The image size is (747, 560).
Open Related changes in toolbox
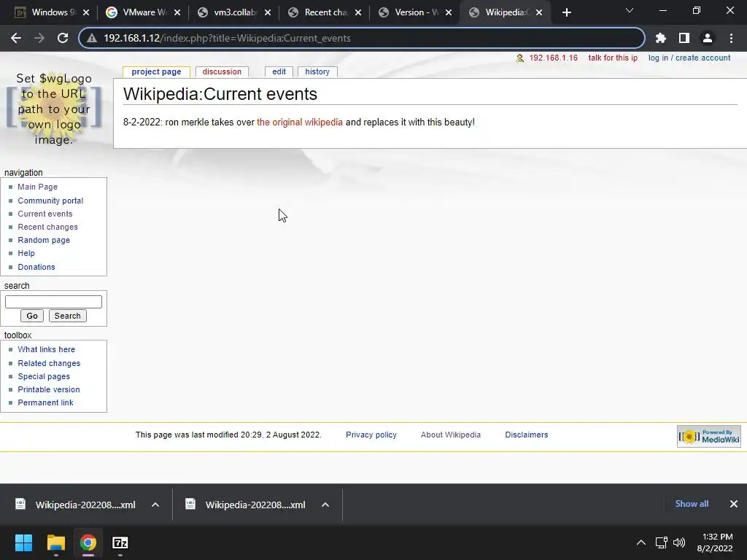(x=49, y=363)
